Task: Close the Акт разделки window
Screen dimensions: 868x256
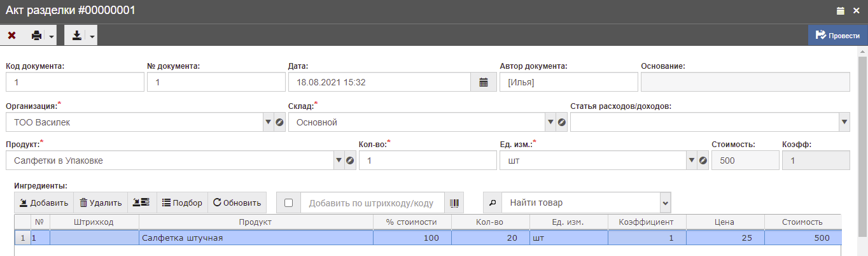Action: tap(857, 10)
